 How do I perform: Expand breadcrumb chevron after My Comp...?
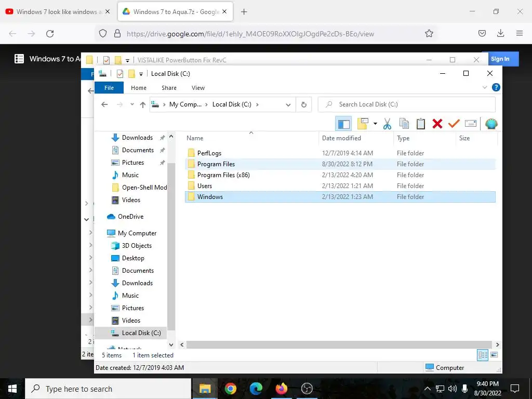[206, 104]
